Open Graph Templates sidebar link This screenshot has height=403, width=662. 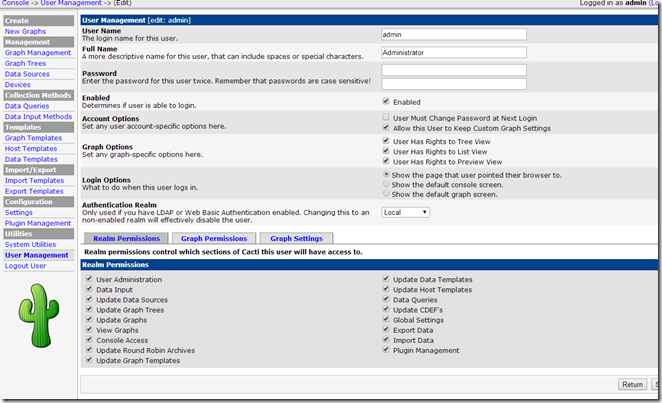[33, 138]
